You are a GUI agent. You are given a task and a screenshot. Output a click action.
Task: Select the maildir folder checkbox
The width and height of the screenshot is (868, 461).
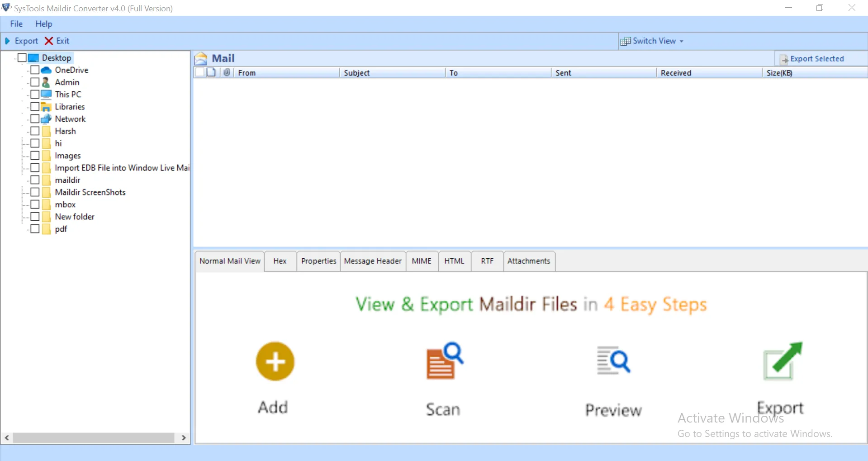(x=35, y=180)
